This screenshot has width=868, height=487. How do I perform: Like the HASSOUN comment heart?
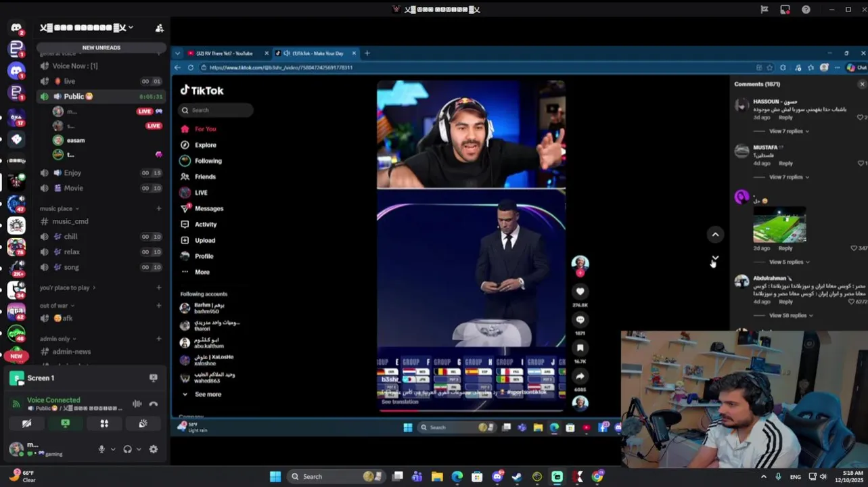click(x=861, y=117)
